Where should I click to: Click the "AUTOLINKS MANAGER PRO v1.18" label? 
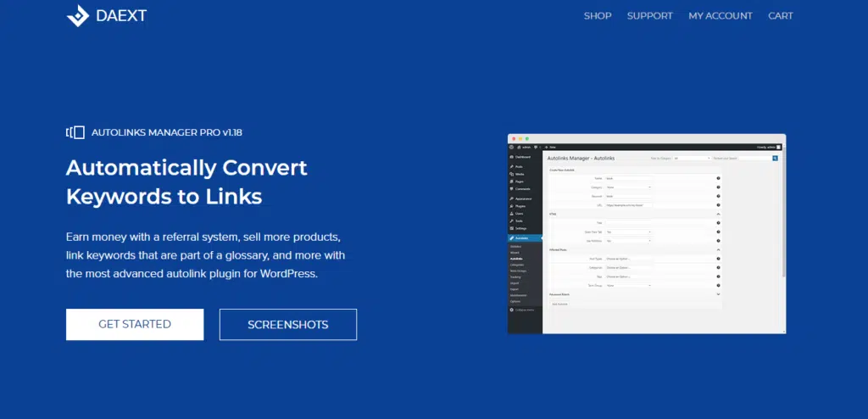click(x=167, y=132)
